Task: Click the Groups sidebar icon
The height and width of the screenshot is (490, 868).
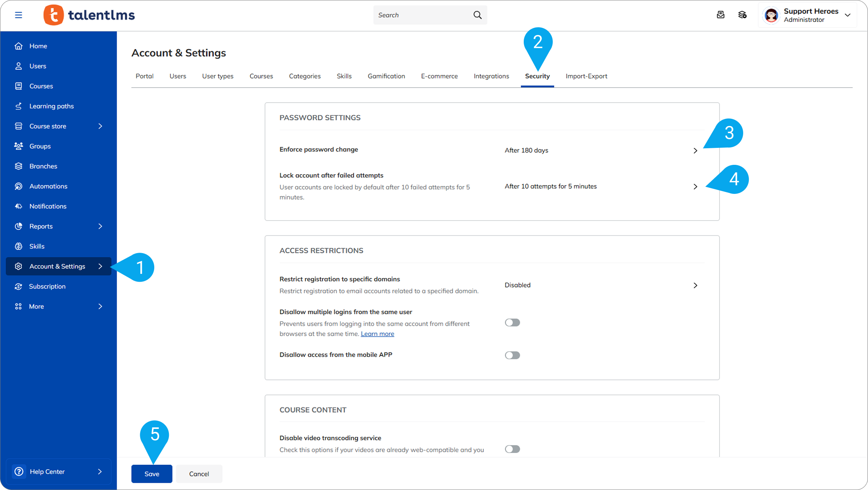Action: (18, 146)
